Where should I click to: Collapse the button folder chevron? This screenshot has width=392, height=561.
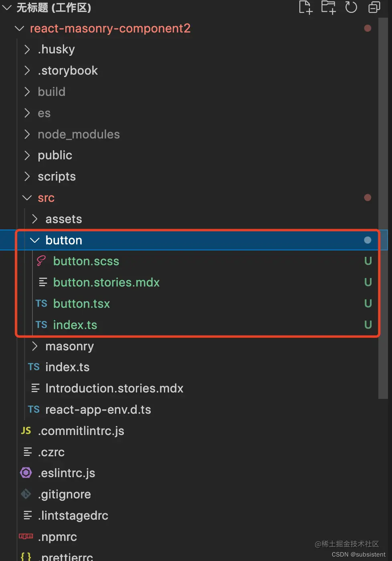pyautogui.click(x=35, y=240)
